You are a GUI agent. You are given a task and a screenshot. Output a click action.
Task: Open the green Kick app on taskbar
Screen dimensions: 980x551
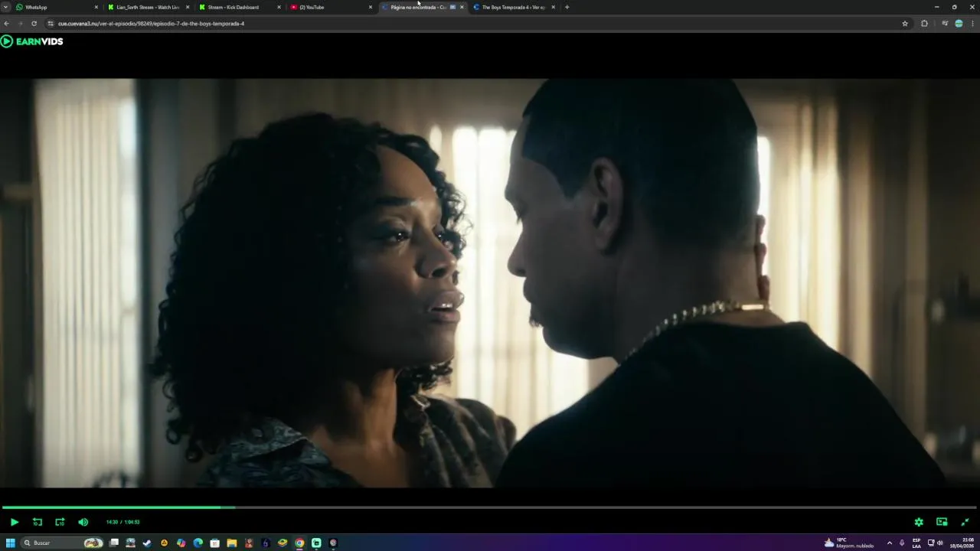click(x=316, y=543)
